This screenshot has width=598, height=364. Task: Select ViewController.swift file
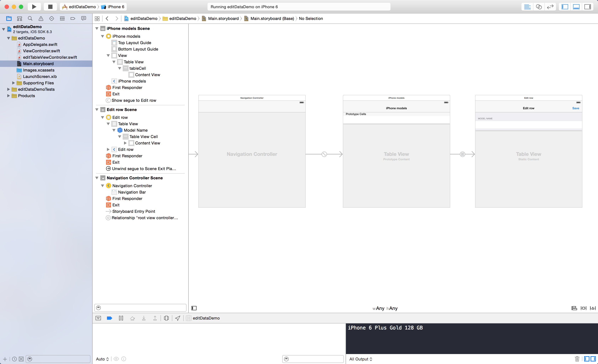click(x=41, y=51)
